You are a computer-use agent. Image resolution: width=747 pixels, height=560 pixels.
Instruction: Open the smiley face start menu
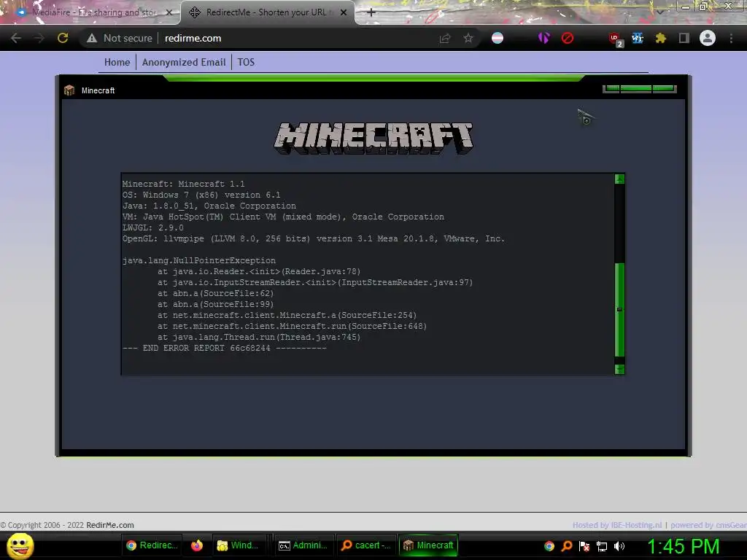20,545
